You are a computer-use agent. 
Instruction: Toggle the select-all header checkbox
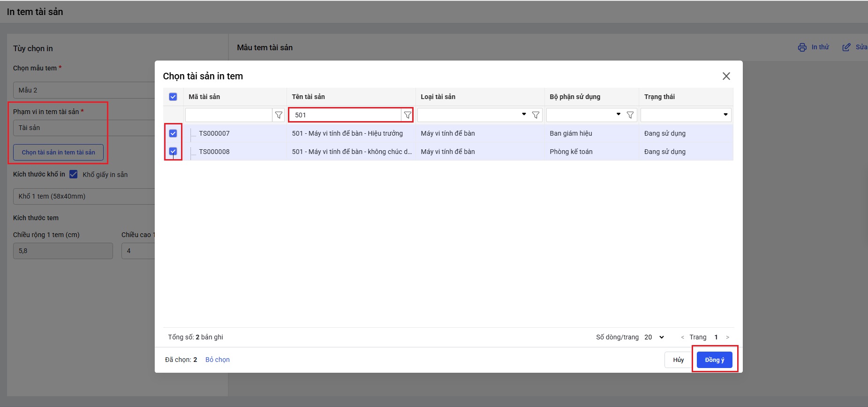(x=173, y=97)
